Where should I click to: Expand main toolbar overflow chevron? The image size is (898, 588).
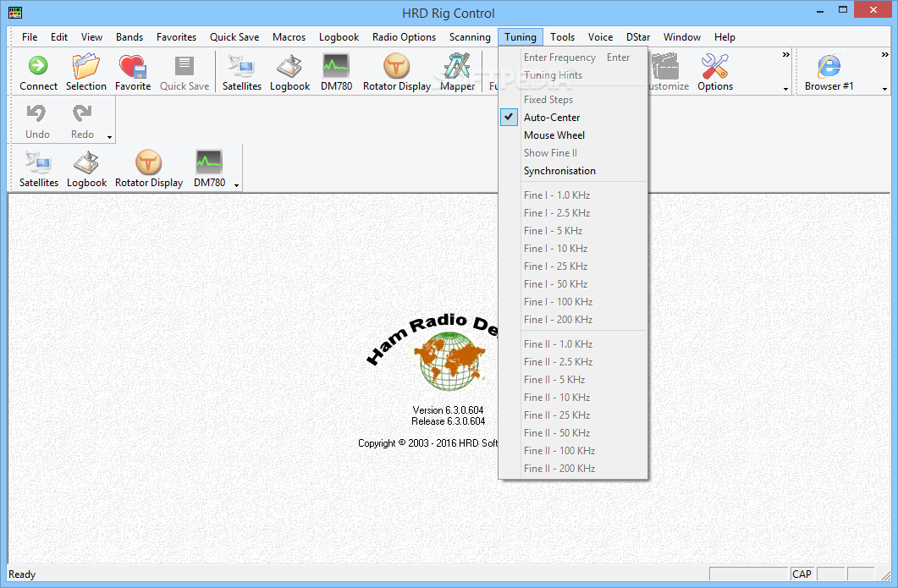click(785, 54)
